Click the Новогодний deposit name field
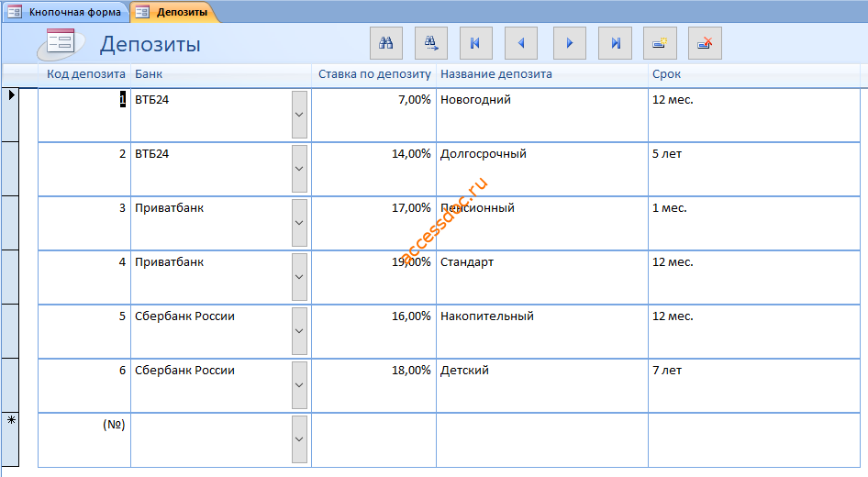 pos(542,115)
